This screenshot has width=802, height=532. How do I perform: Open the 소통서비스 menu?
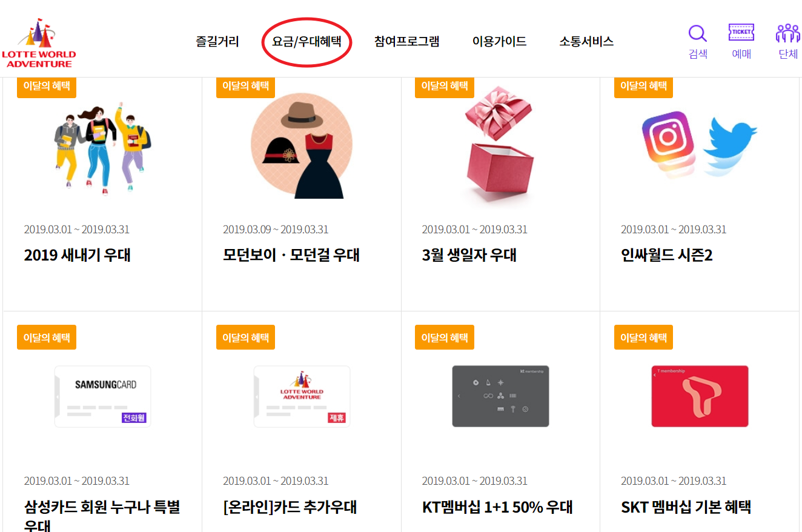coord(586,42)
